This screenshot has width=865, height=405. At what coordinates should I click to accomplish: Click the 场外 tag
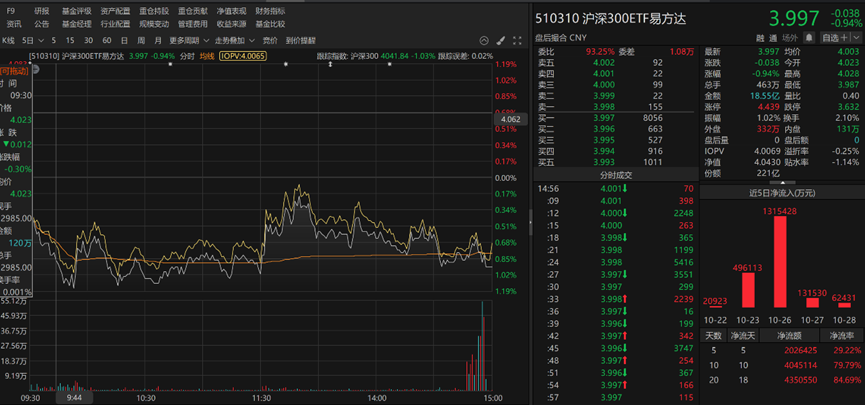pyautogui.click(x=791, y=38)
